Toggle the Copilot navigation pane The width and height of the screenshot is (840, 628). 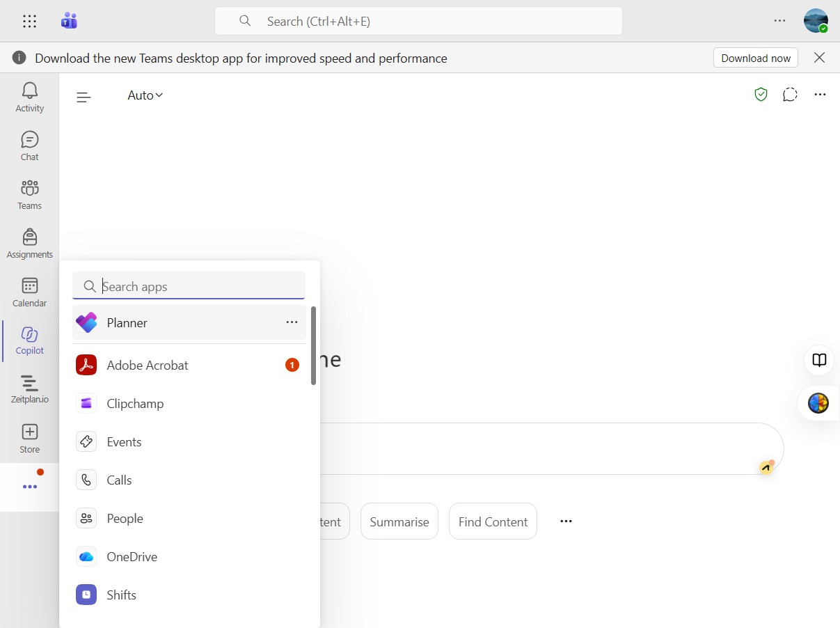[x=84, y=97]
